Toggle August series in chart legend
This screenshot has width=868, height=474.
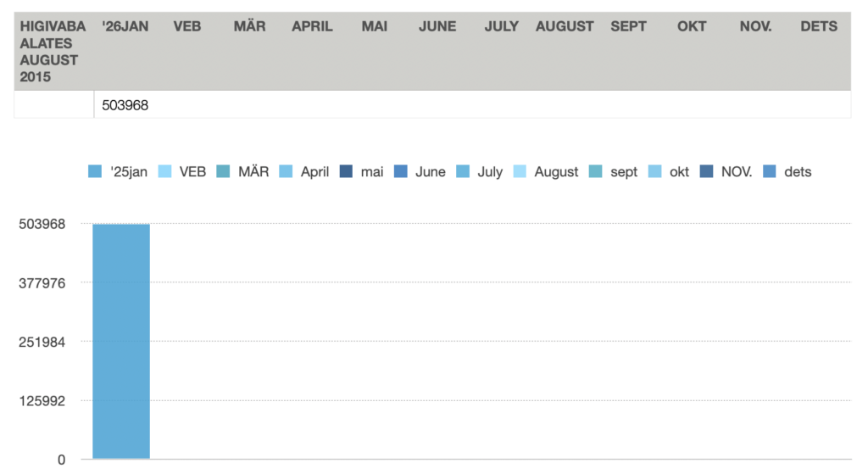pyautogui.click(x=520, y=172)
